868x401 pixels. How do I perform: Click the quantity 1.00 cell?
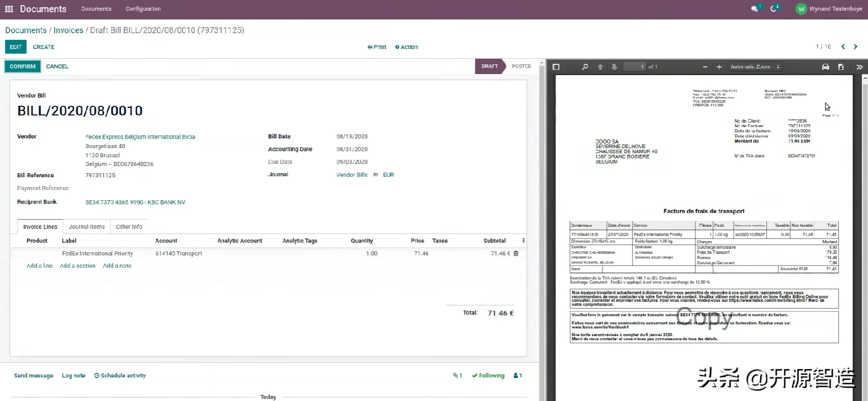click(372, 253)
